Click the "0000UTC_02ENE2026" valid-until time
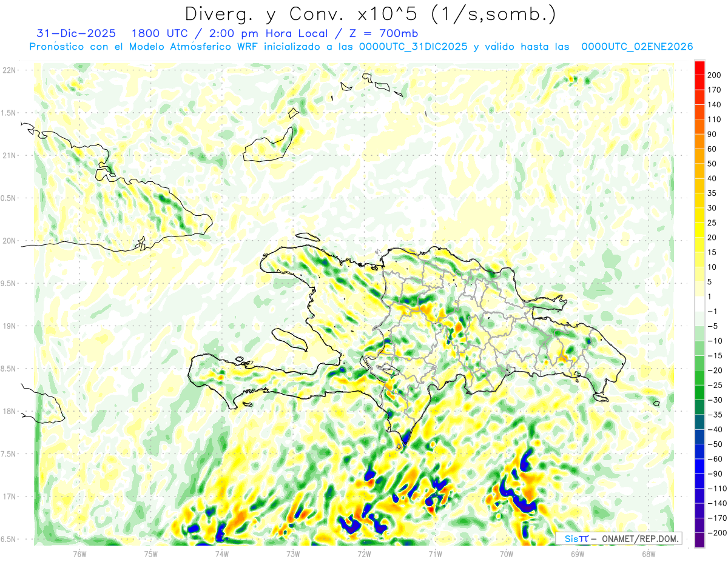The height and width of the screenshot is (562, 728). (x=637, y=47)
